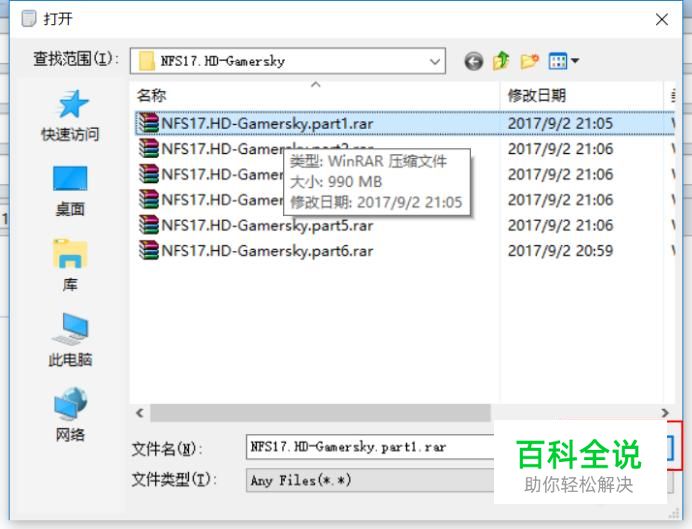Click the RAR icon of the second file
Viewport: 692px width, 529px height.
click(x=149, y=149)
